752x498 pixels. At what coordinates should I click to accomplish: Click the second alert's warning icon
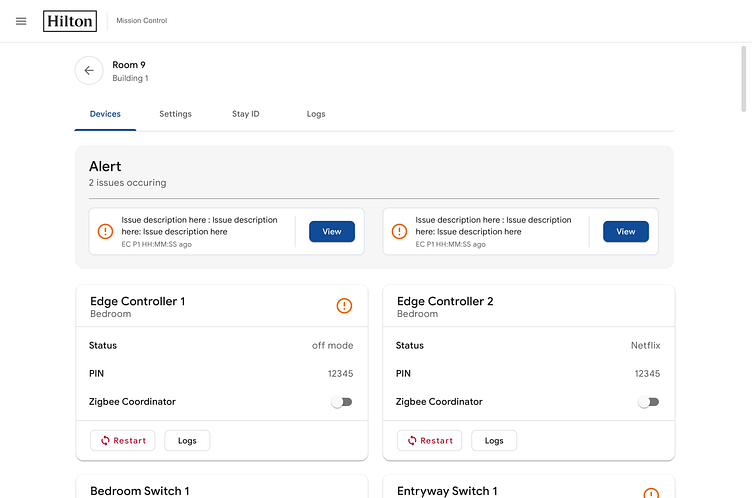pos(399,231)
